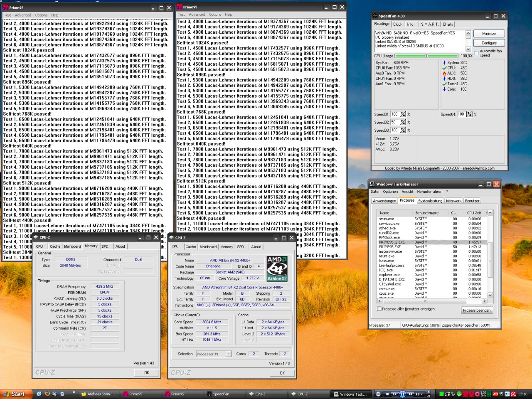532x399 pixels.
Task: Click the flame icon next to AUX temperature
Action: [x=444, y=73]
